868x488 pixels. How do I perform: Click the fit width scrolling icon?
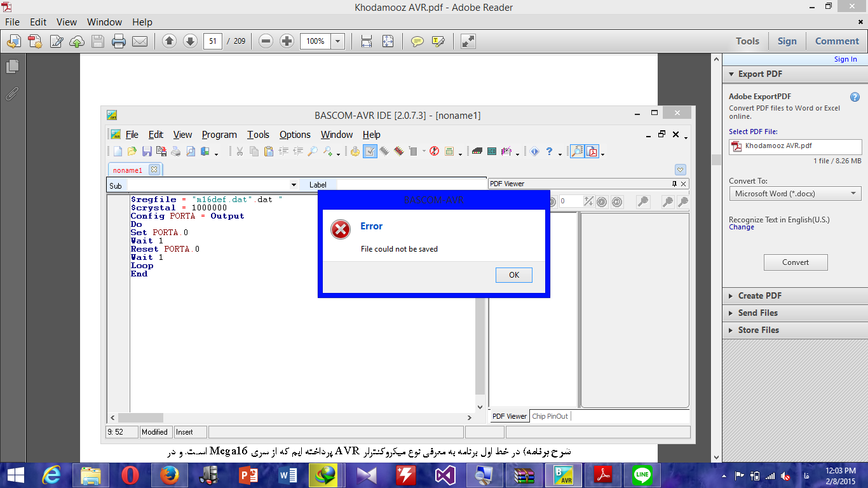367,41
